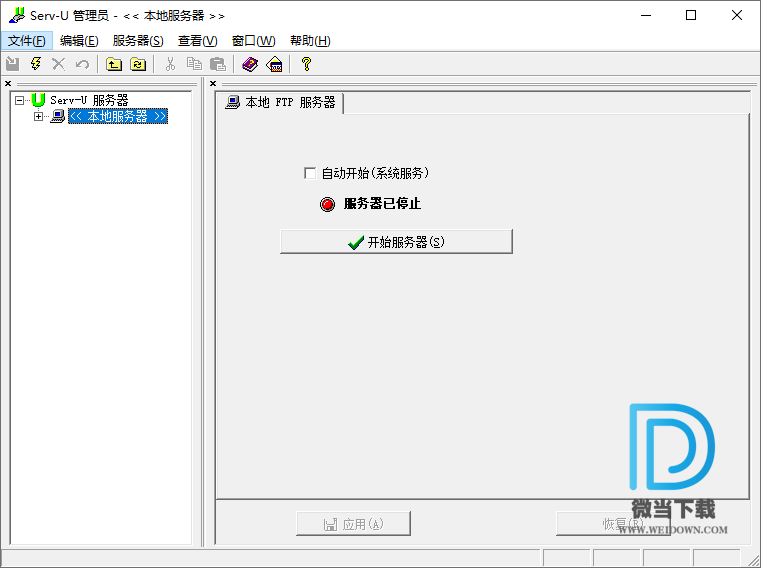
Task: Click the folder refresh toolbar icon
Action: [x=138, y=64]
